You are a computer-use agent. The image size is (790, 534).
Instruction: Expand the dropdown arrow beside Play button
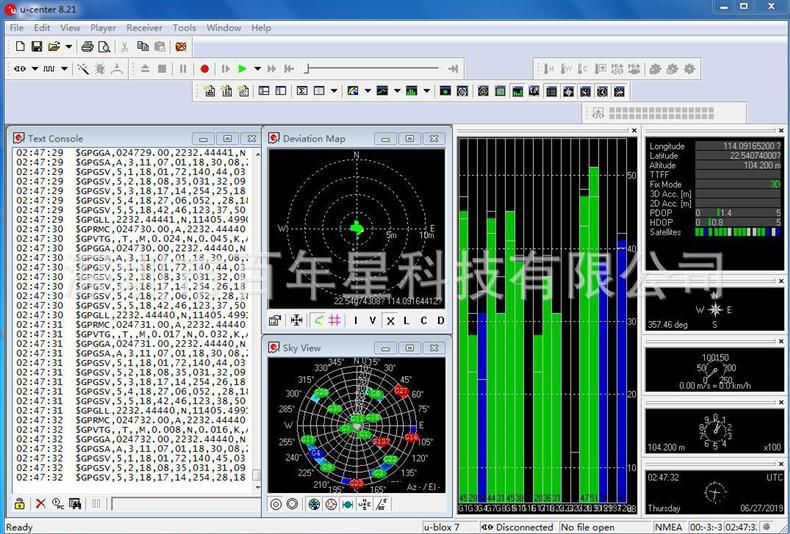[x=257, y=69]
